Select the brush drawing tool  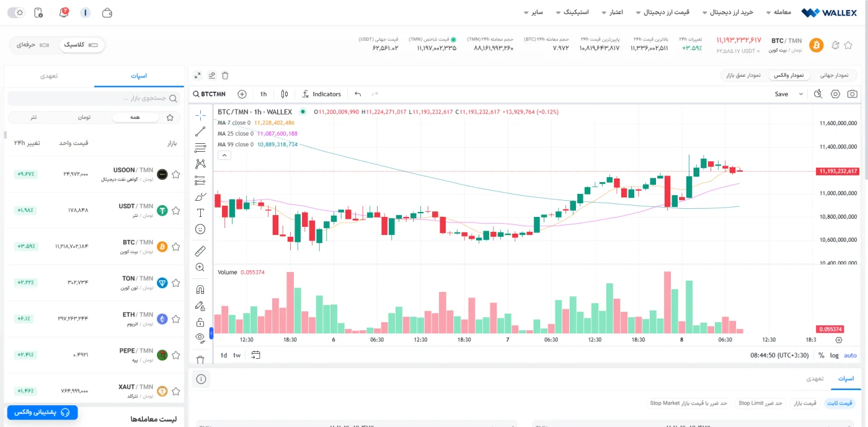tap(200, 196)
